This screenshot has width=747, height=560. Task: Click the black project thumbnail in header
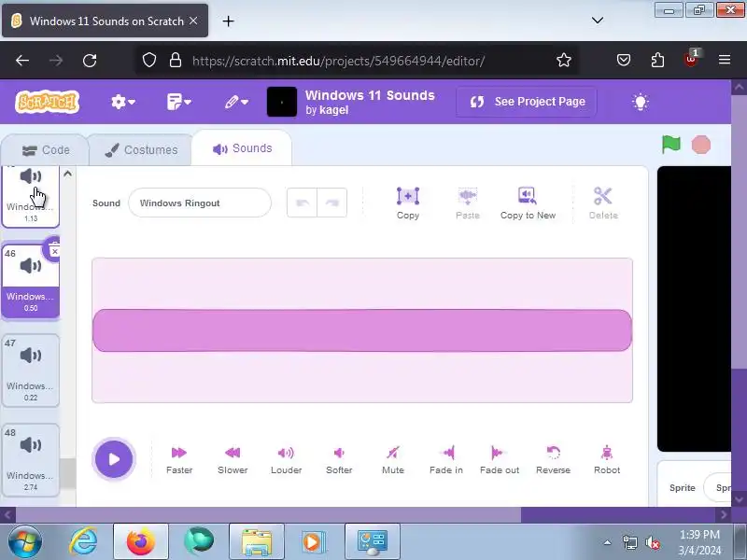point(282,102)
